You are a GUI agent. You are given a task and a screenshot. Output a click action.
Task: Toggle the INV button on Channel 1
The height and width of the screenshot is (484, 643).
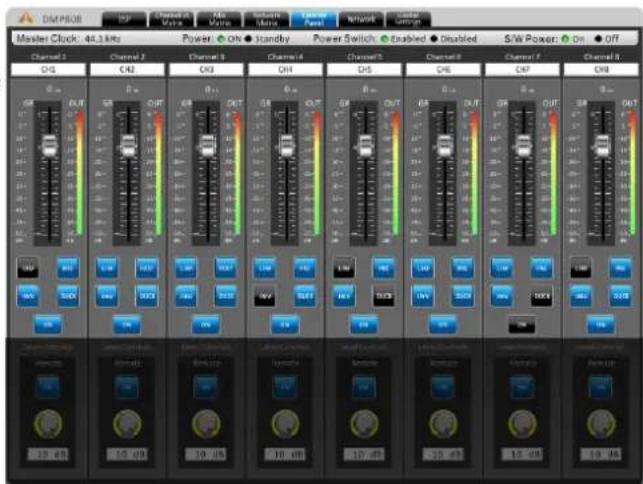pos(28,296)
